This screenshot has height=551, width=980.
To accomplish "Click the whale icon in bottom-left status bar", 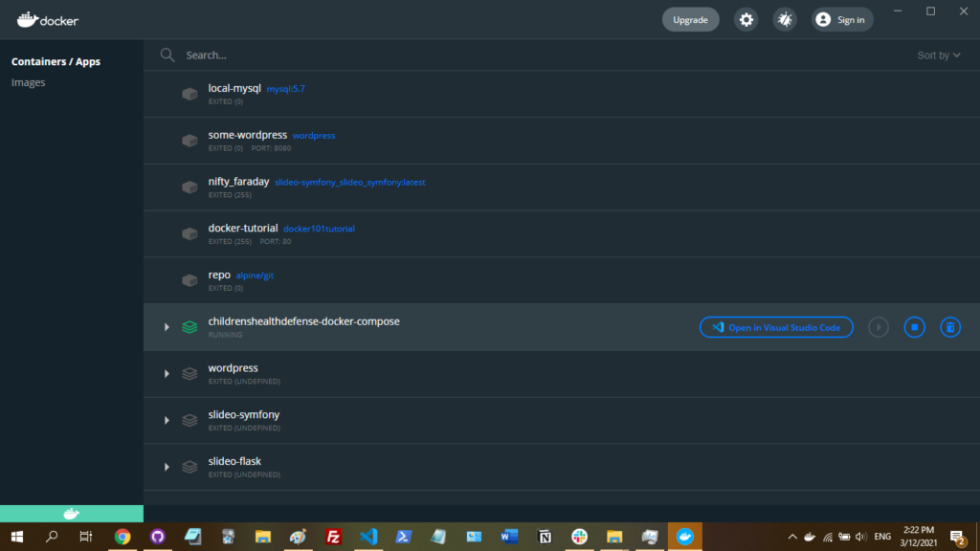I will (71, 514).
